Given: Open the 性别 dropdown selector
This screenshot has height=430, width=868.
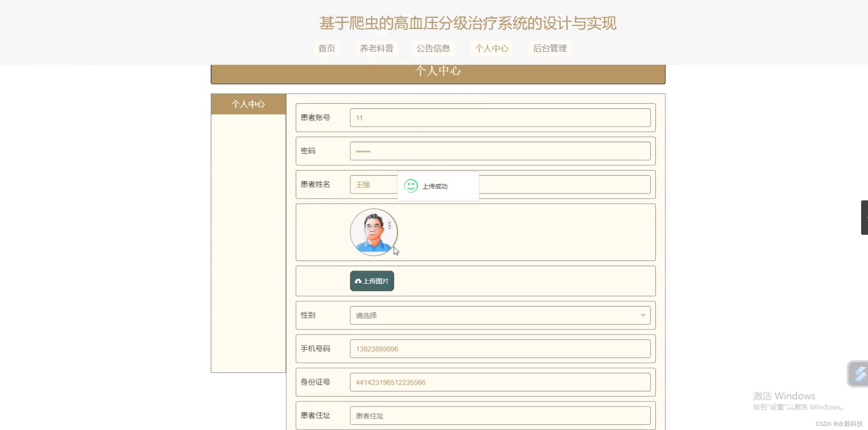Looking at the screenshot, I should 500,315.
